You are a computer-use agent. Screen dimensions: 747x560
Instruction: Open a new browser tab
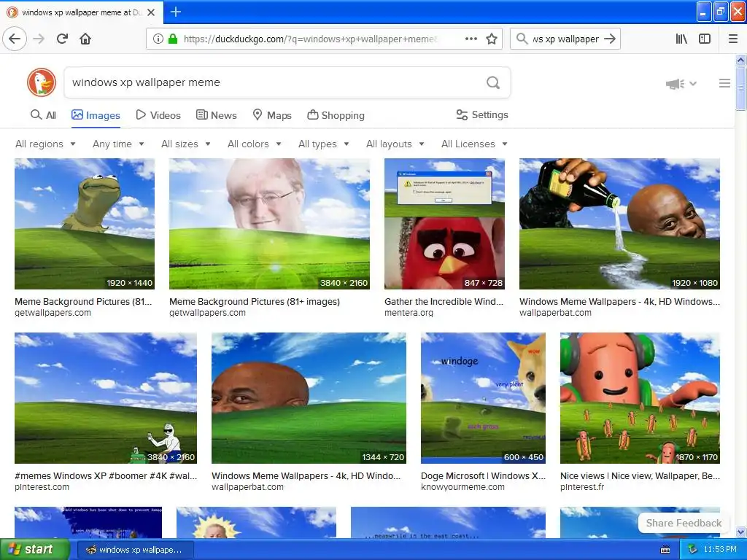click(175, 12)
